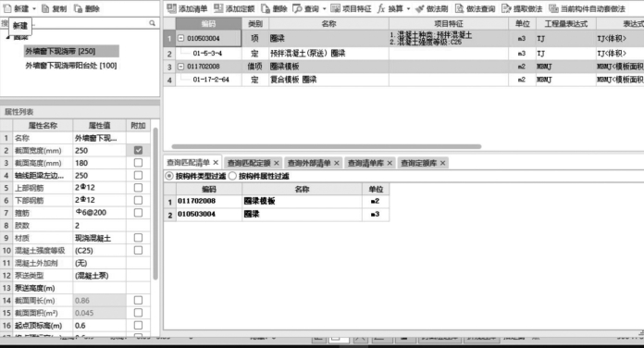Click the 添加清单 toolbar icon
This screenshot has width=644, height=348.
[x=171, y=8]
